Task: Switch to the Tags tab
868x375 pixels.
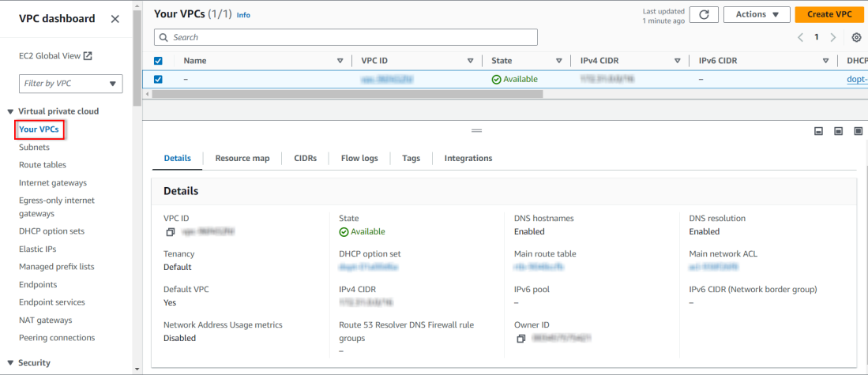Action: [x=411, y=158]
